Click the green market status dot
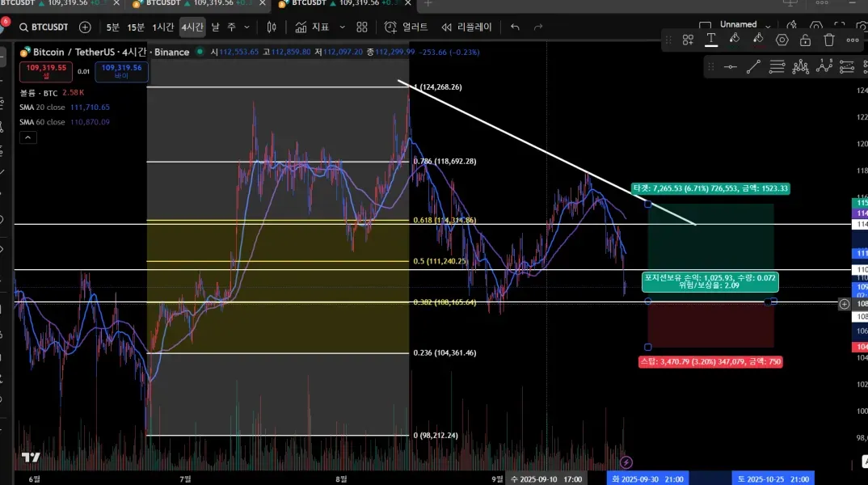Image resolution: width=868 pixels, height=485 pixels. [200, 52]
